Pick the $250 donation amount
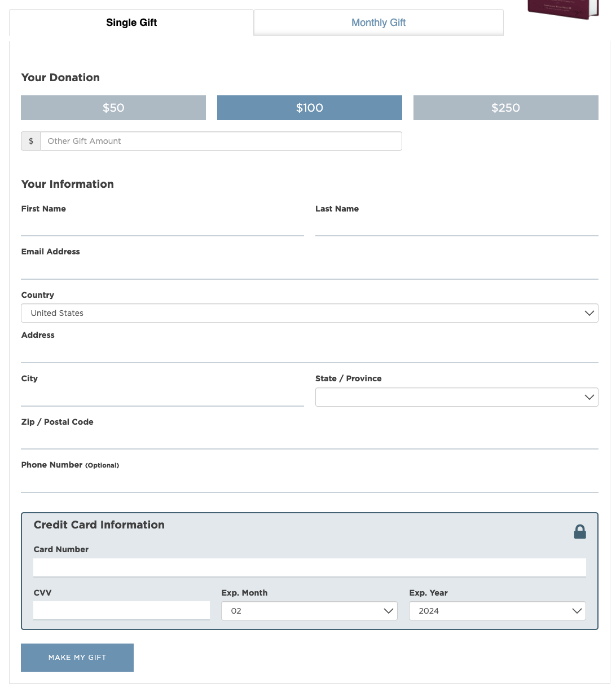Image resolution: width=616 pixels, height=696 pixels. (505, 108)
